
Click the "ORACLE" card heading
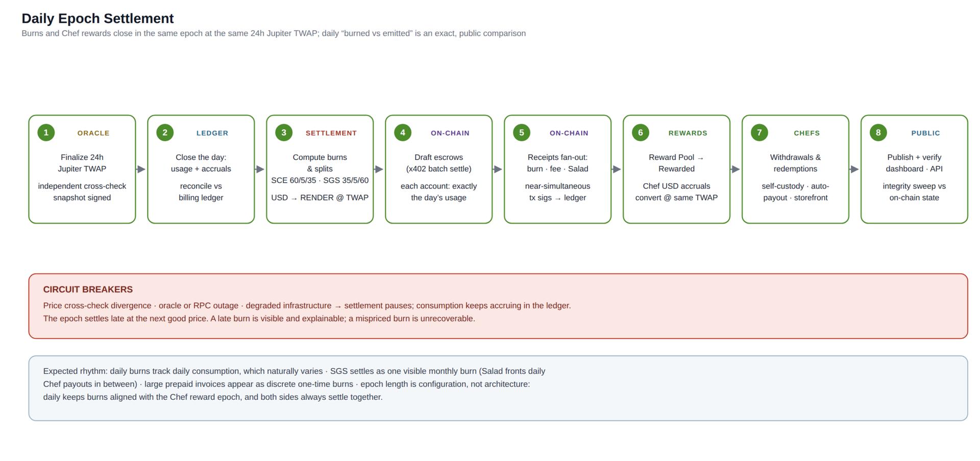coord(93,133)
